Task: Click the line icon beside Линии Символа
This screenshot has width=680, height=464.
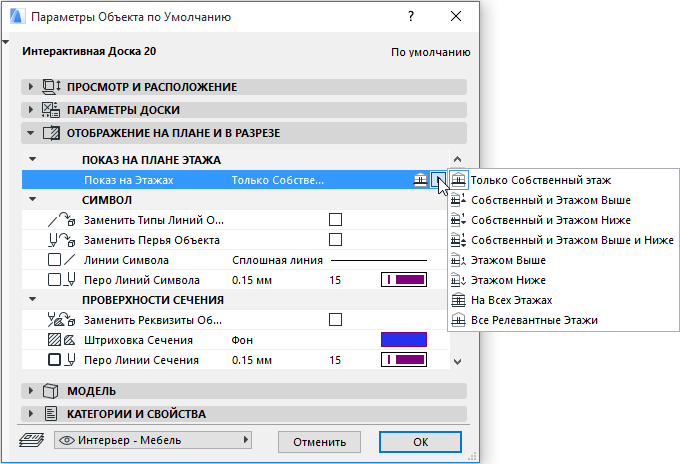Action: click(x=61, y=260)
